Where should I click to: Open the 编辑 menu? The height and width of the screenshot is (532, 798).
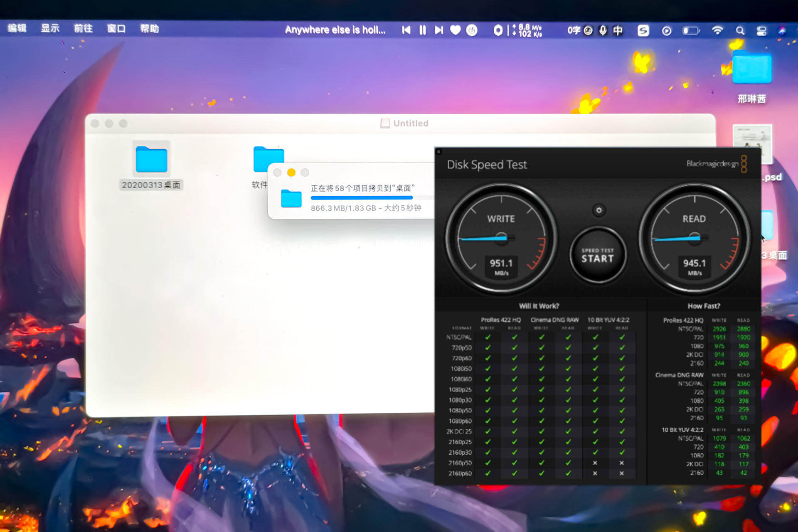[x=17, y=28]
